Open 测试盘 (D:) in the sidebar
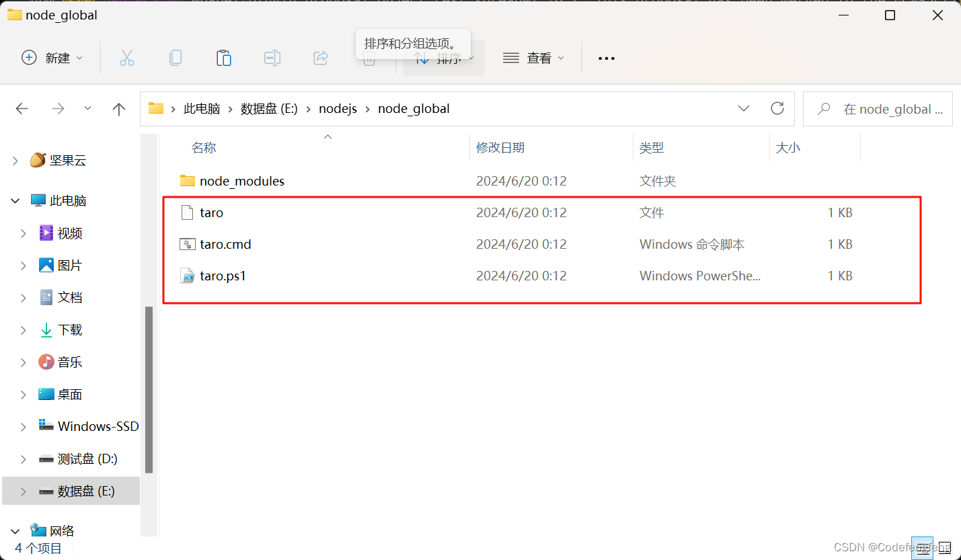Image resolution: width=961 pixels, height=560 pixels. click(87, 459)
